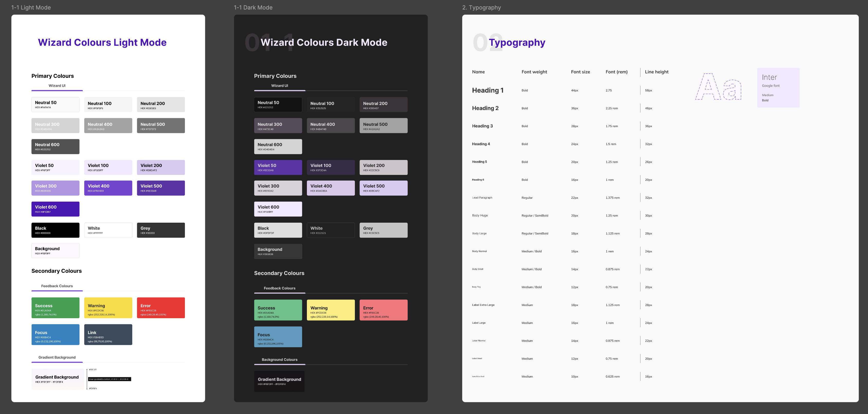Click the light mode Error red swatch

pyautogui.click(x=161, y=308)
